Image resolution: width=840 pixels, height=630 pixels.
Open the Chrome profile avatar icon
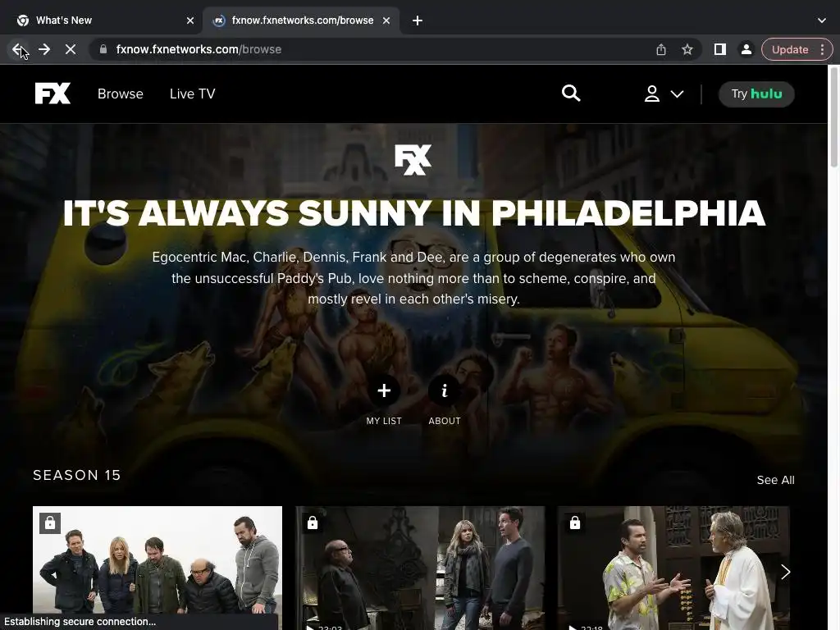(x=746, y=49)
